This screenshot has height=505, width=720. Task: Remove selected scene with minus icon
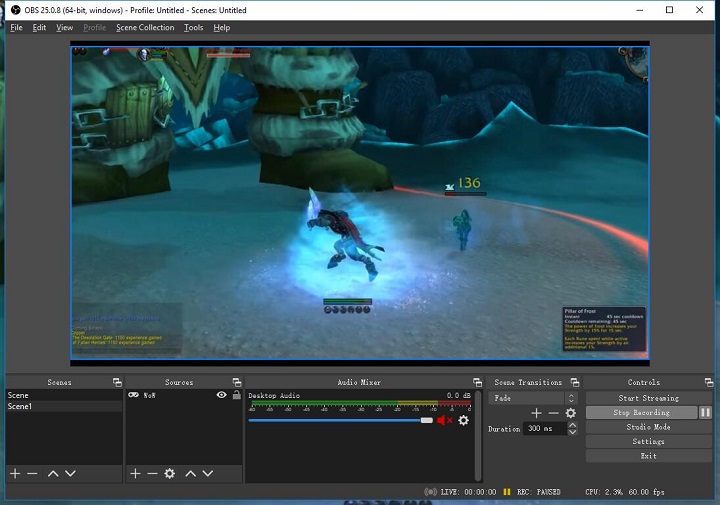32,473
